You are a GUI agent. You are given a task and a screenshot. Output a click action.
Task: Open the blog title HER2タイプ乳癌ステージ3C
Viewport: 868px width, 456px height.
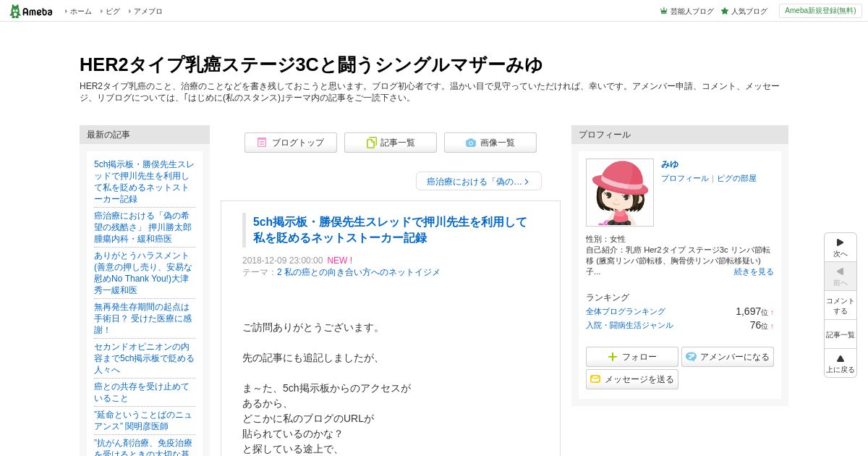tap(311, 64)
